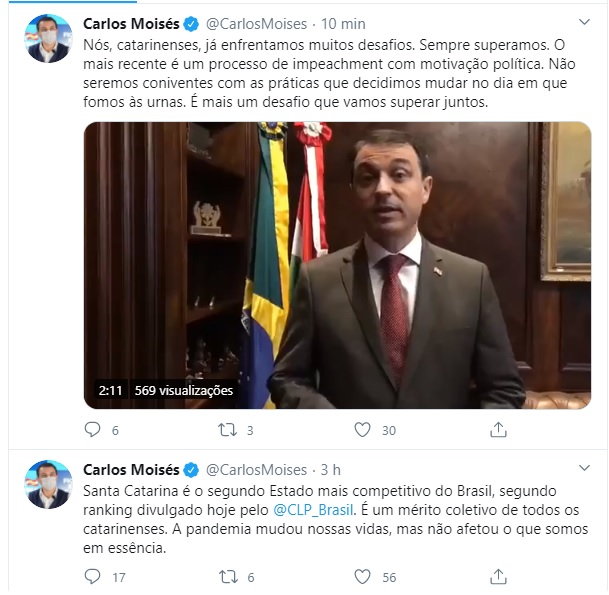Open the 10 min timestamp link

click(343, 24)
